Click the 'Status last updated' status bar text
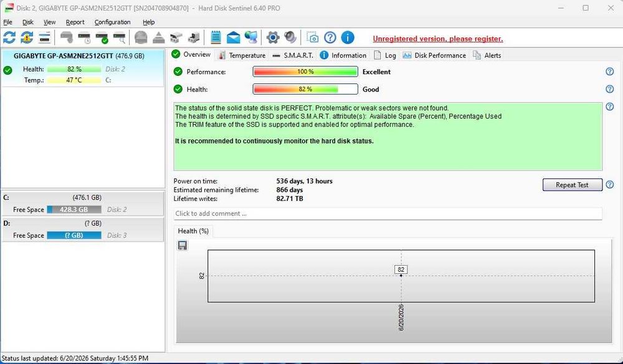 (75, 358)
